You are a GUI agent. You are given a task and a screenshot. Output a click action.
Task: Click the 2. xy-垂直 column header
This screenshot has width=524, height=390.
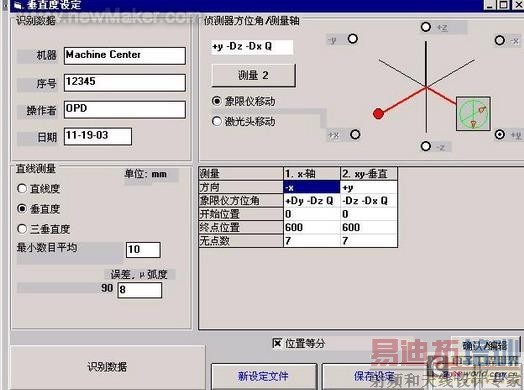(x=369, y=174)
